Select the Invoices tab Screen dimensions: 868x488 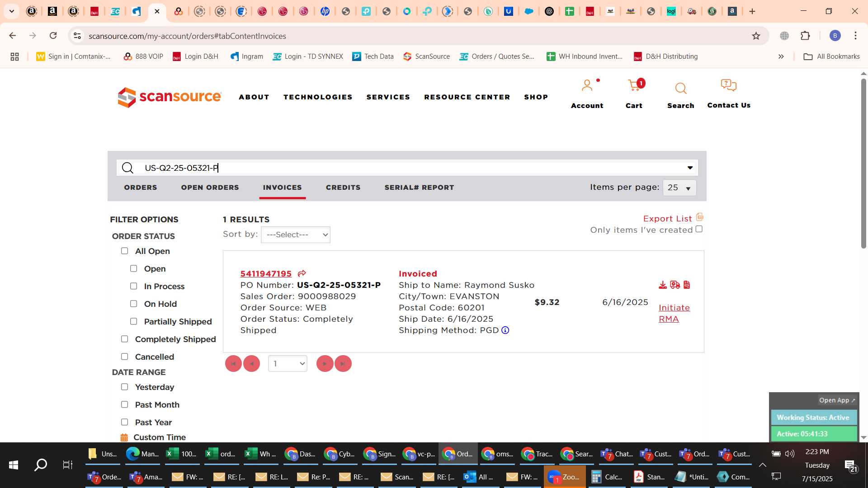click(282, 188)
